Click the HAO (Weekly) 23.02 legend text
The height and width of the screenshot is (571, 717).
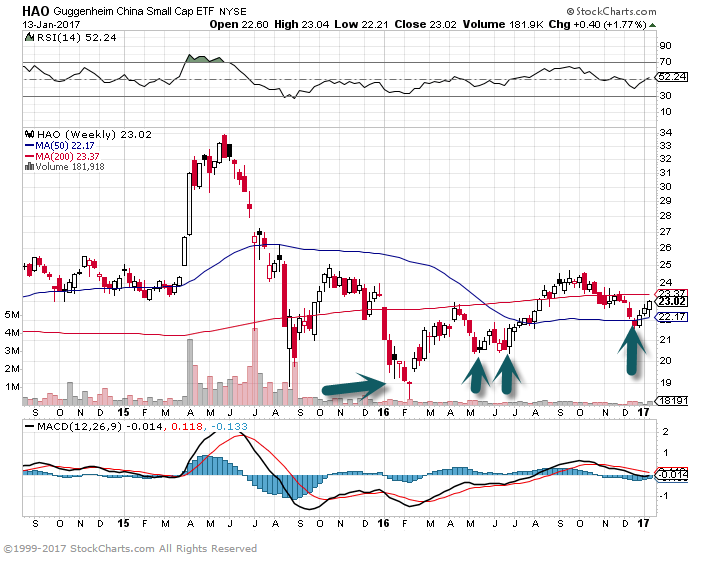click(94, 134)
